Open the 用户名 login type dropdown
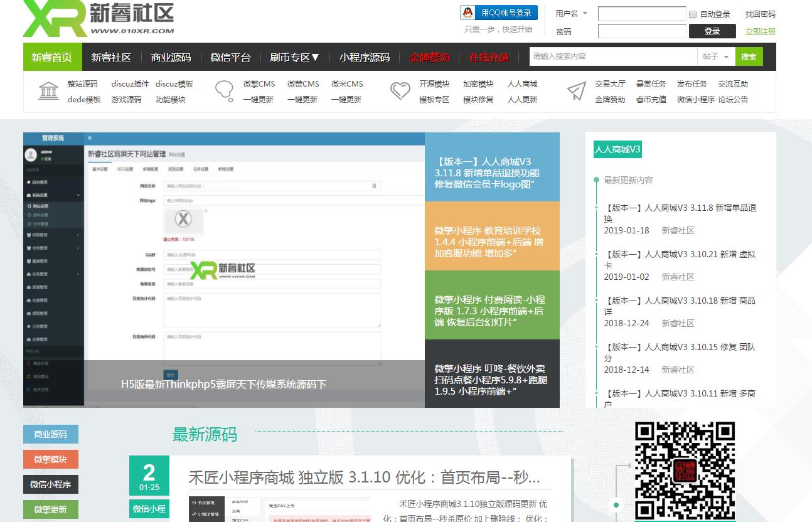812x522 pixels. 571,13
